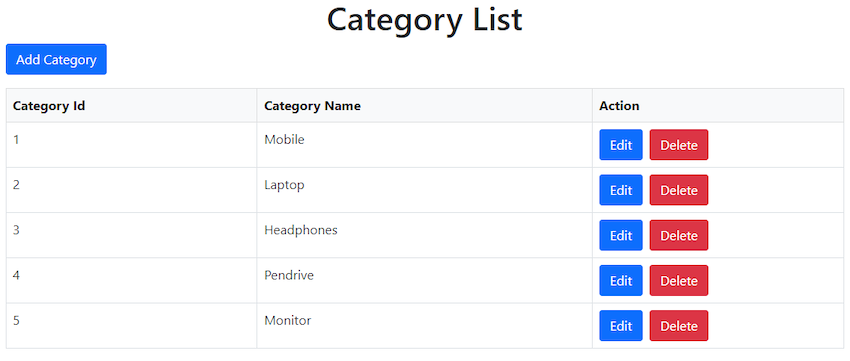Delete the Mobile category
Screen dimensions: 850x361
[679, 145]
